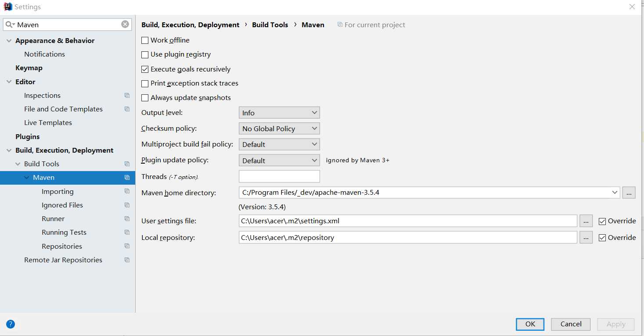Click the project-level icon beside Runner
644x336 pixels.
tap(127, 219)
